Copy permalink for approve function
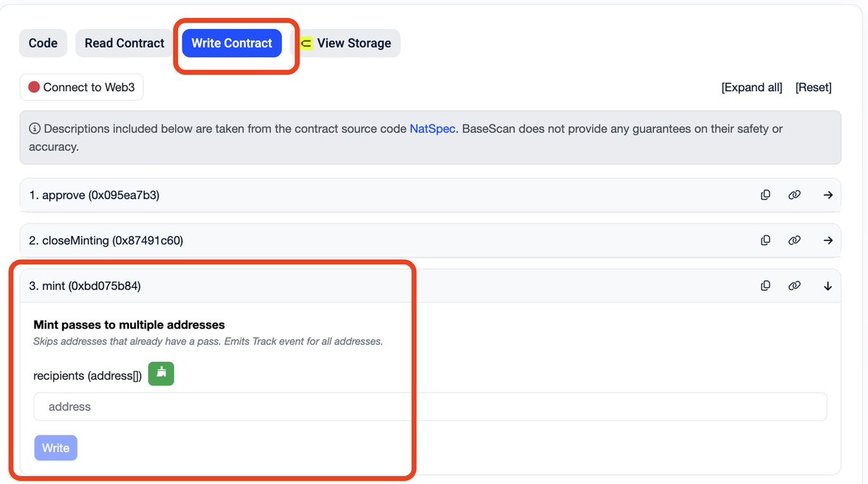This screenshot has height=484, width=868. (x=794, y=195)
